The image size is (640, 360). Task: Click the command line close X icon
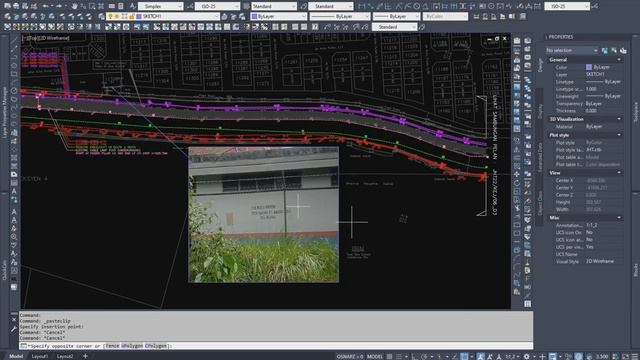pyautogui.click(x=14, y=320)
